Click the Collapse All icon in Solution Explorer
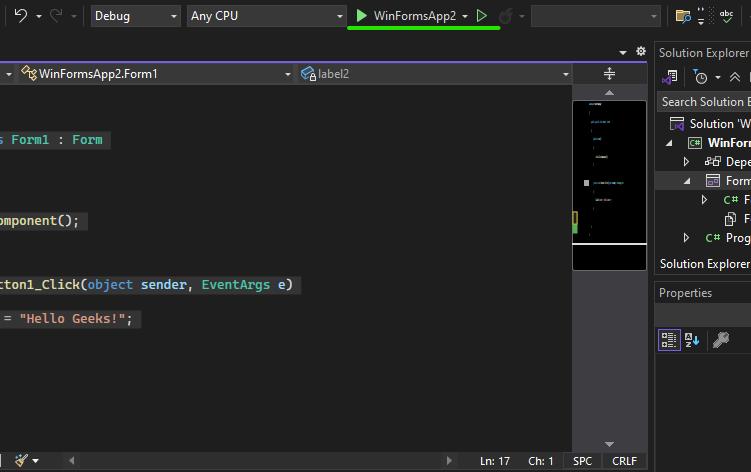This screenshot has width=751, height=472. pyautogui.click(x=735, y=77)
